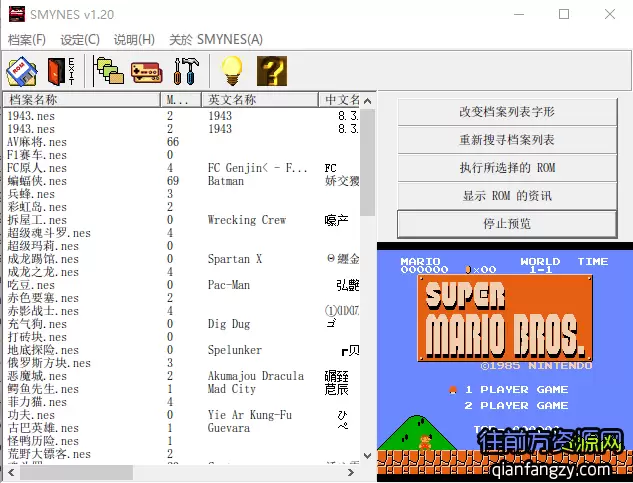633x483 pixels.
Task: Open the 关於 SMYNES(A) menu
Action: click(x=216, y=40)
